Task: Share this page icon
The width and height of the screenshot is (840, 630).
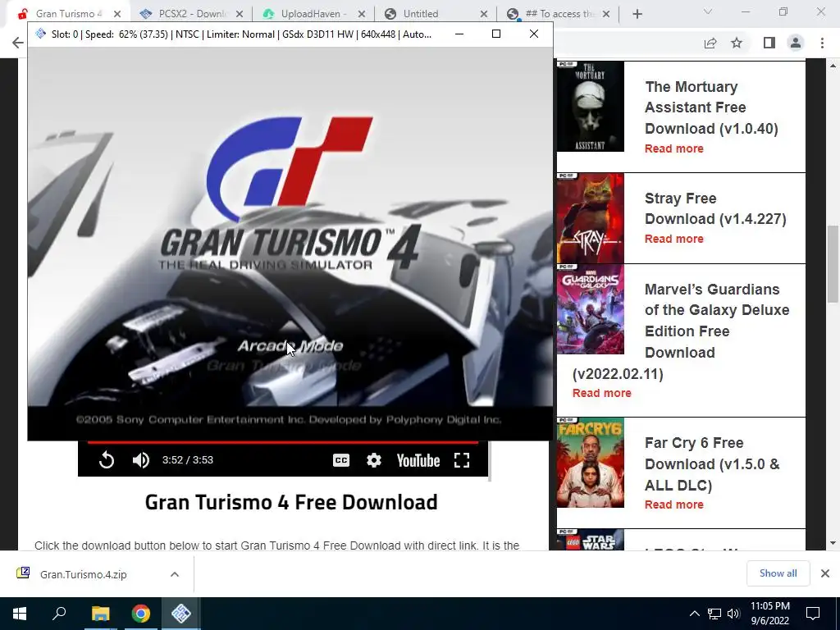Action: (710, 43)
